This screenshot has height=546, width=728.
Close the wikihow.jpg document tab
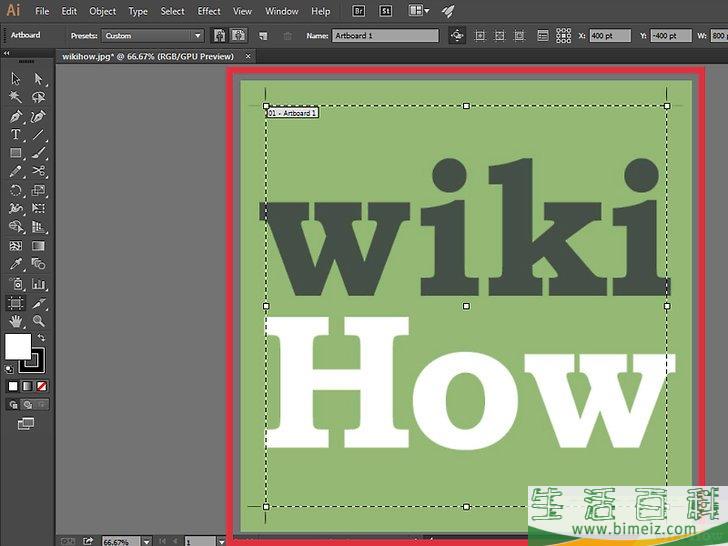[x=248, y=56]
